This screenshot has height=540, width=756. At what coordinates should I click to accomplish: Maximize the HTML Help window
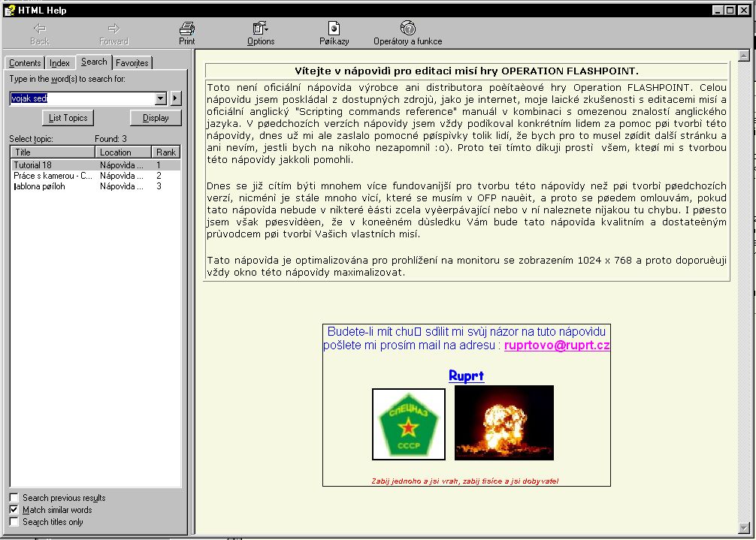[730, 10]
